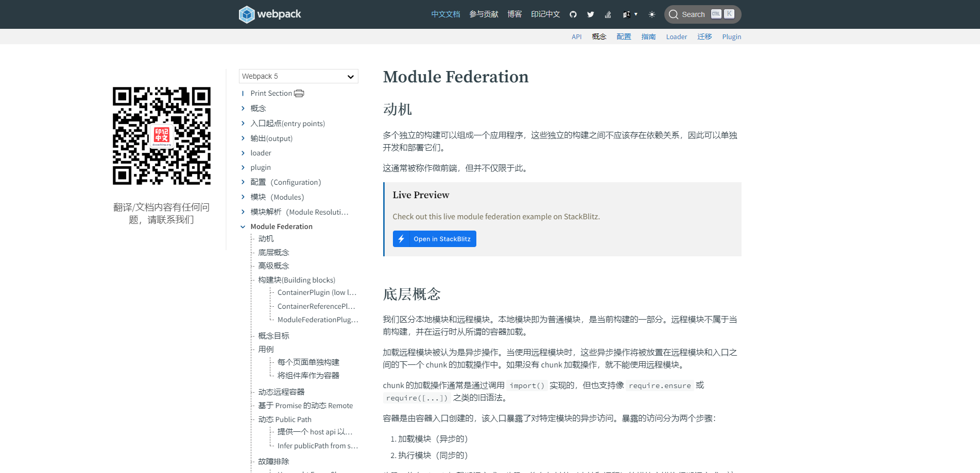The image size is (980, 473).
Task: Switch to the Loader sub-nav tab
Action: pyautogui.click(x=677, y=37)
